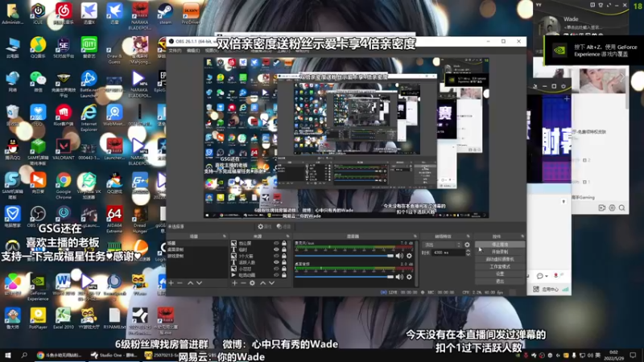The width and height of the screenshot is (644, 362).
Task: Open Tencent QQ desktop icon
Action: tap(12, 149)
